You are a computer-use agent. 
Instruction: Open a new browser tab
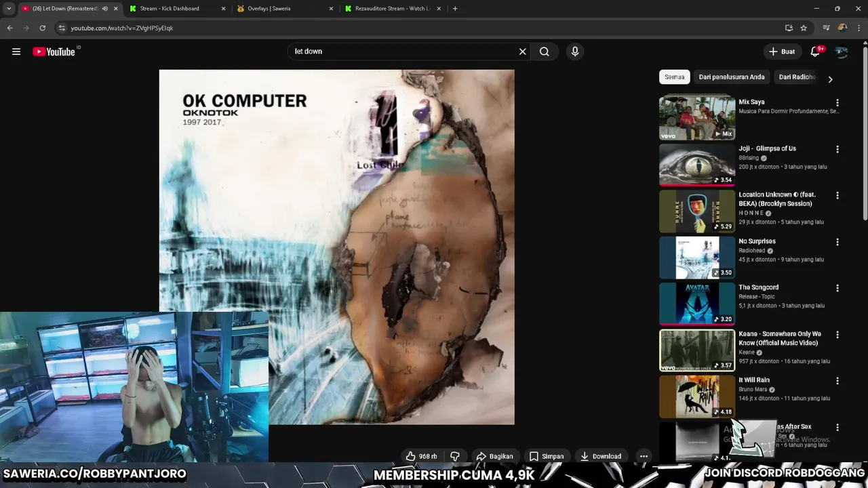pos(455,9)
